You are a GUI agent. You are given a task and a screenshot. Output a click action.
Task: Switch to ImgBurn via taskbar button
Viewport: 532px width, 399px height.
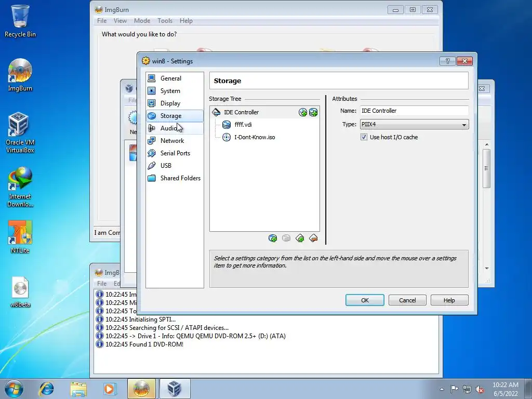tap(141, 389)
